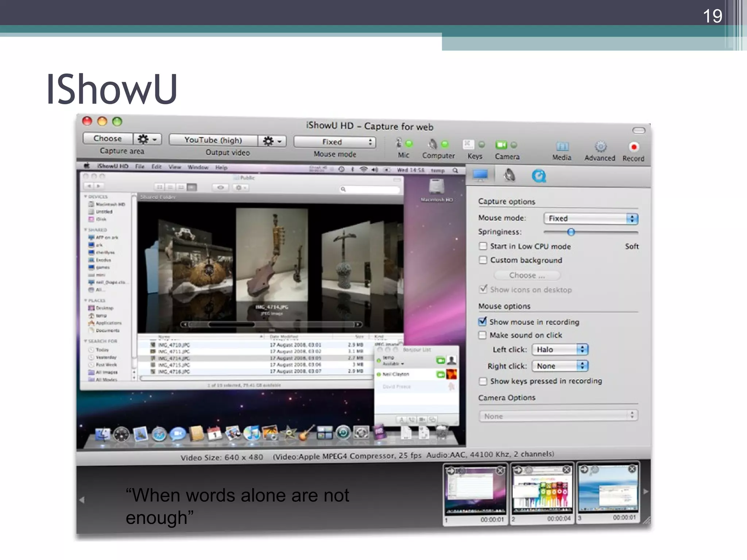
Task: Click the Trash icon in the Dock
Action: pos(442,433)
